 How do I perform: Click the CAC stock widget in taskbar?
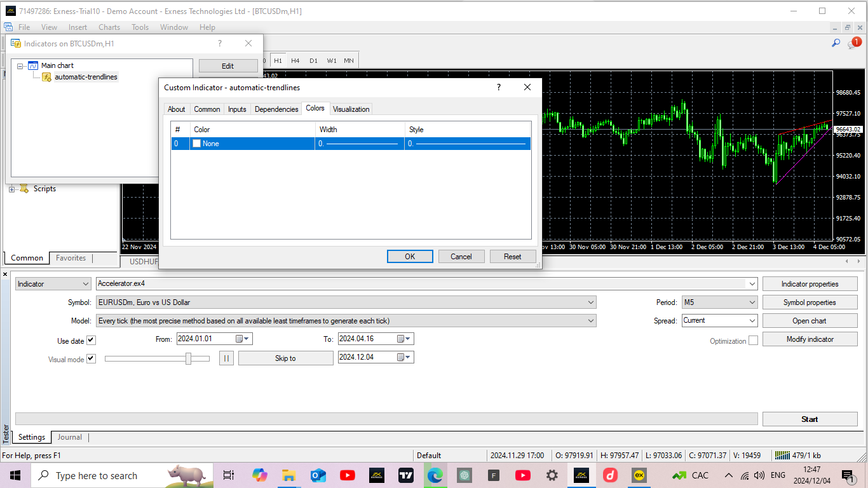tap(690, 475)
